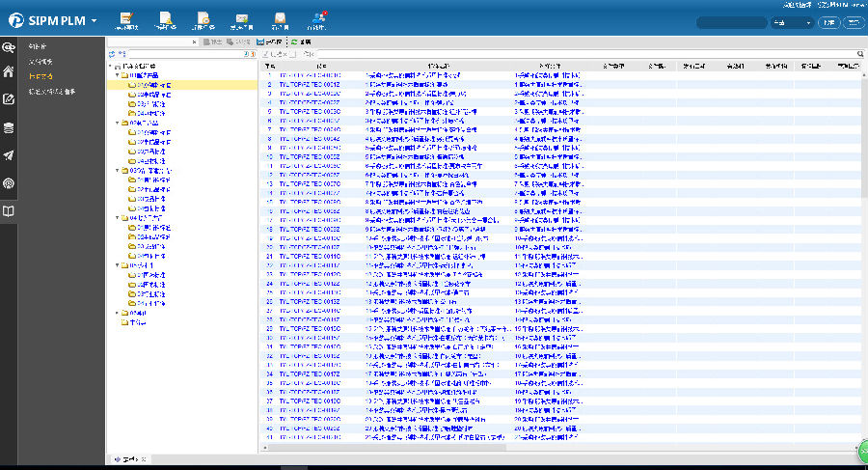Click the first document number link in row 1

[x=310, y=75]
